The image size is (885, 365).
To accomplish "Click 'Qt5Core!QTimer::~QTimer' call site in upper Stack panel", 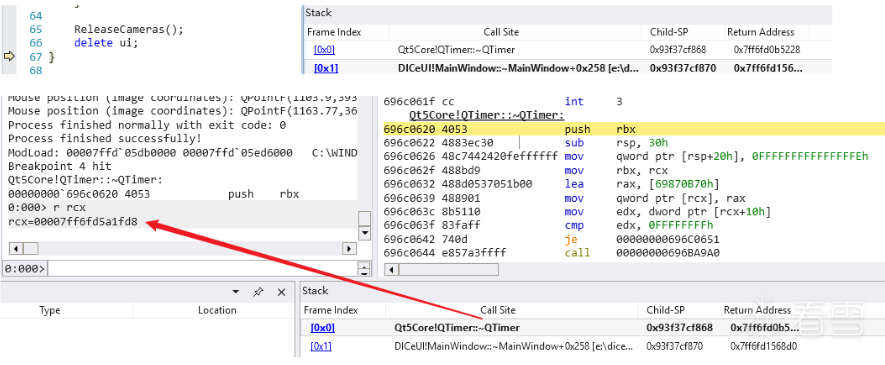I will coord(457,50).
